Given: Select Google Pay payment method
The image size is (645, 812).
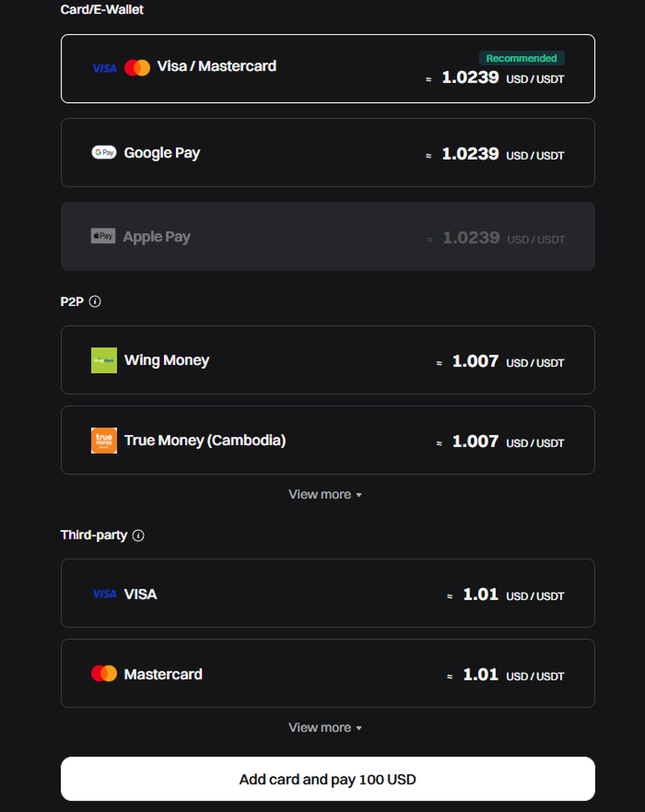Looking at the screenshot, I should point(328,153).
